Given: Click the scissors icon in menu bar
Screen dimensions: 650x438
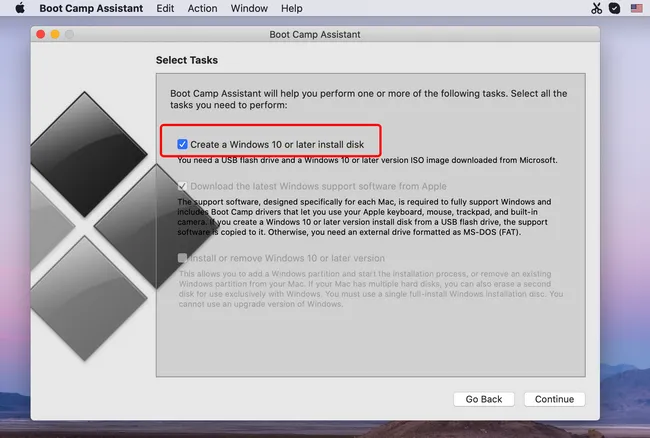Looking at the screenshot, I should (596, 8).
